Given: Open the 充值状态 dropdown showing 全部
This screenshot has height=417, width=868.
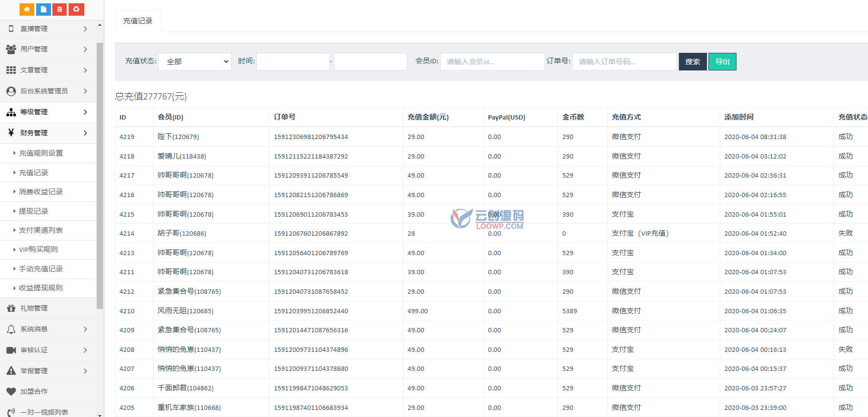Looking at the screenshot, I should [x=195, y=61].
